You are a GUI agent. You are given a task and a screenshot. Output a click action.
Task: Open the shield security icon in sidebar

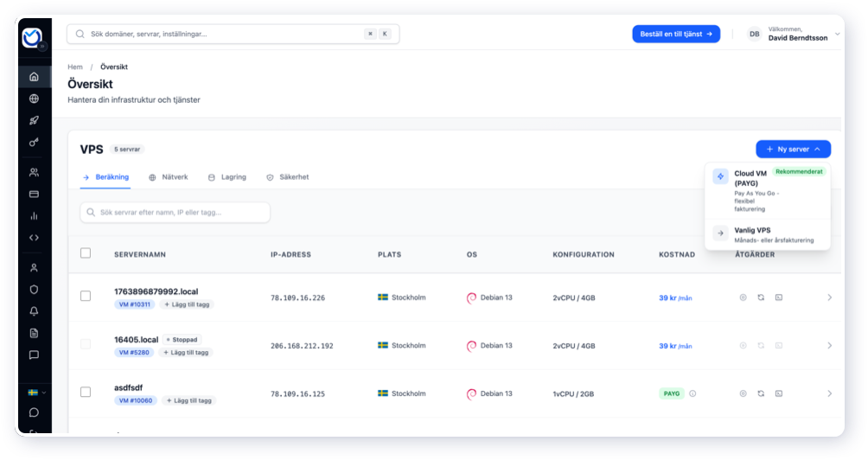click(x=35, y=290)
